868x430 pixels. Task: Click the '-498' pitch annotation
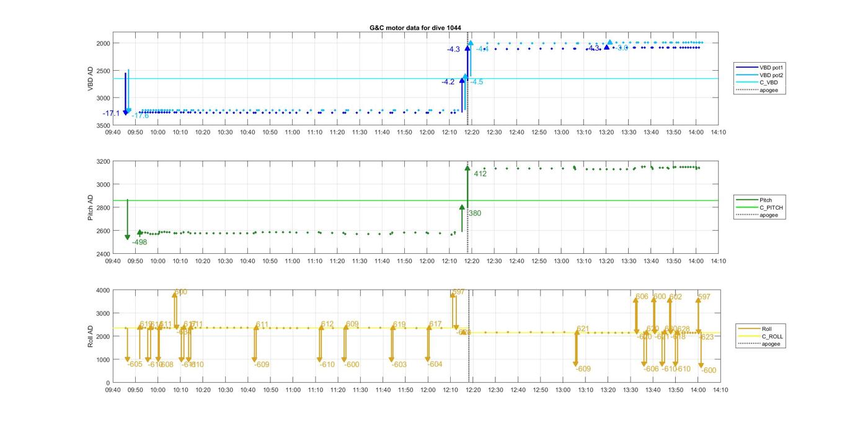click(139, 243)
